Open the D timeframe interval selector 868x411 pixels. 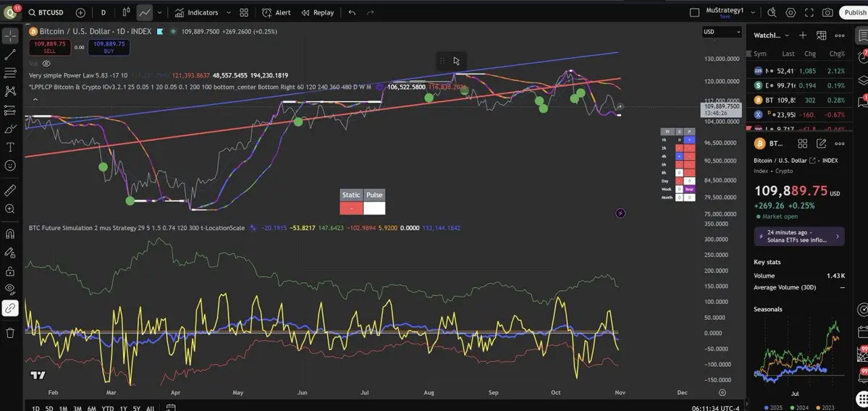[x=103, y=12]
